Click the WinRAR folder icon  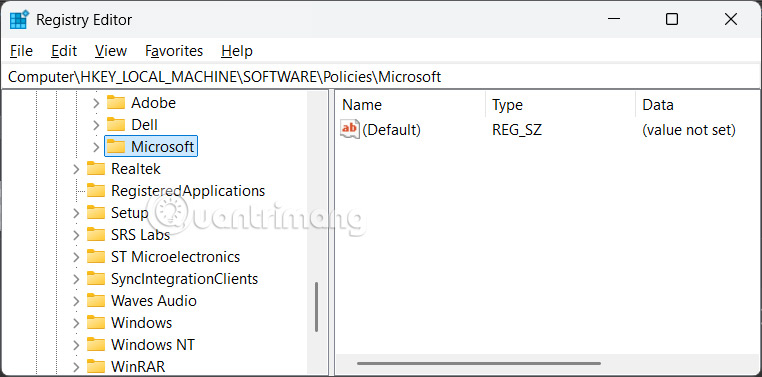[96, 366]
